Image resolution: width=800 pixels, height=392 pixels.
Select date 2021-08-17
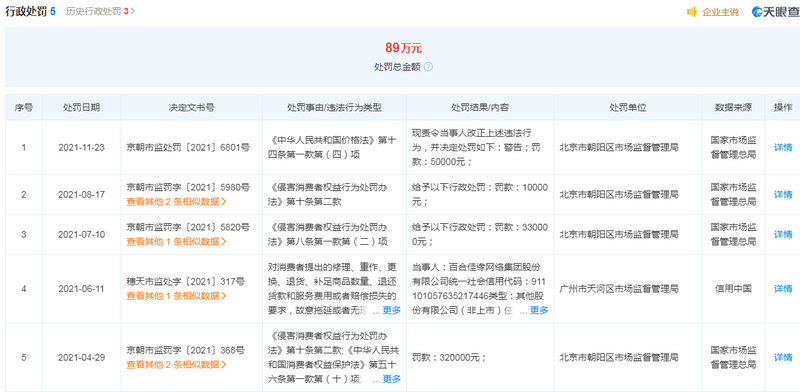pos(82,194)
